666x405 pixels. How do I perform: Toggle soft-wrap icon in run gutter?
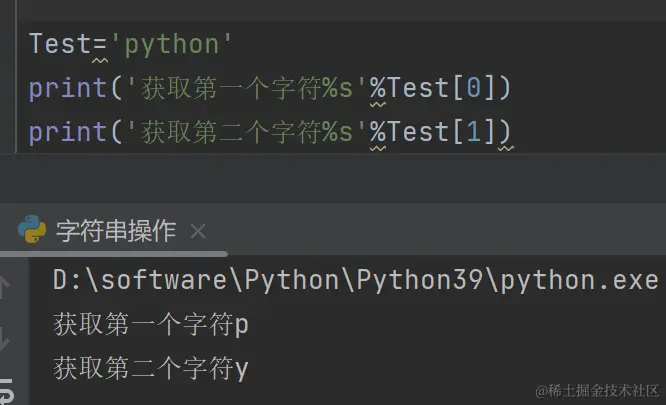6,390
